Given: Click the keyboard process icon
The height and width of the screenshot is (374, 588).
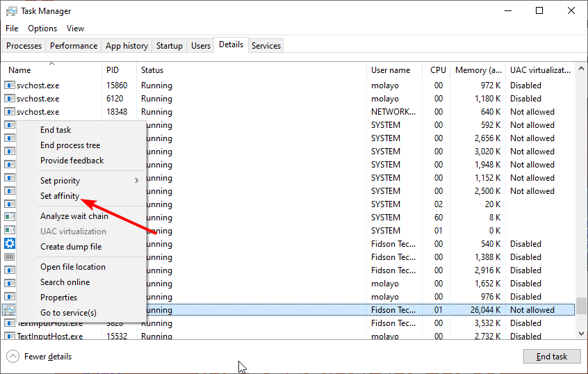Looking at the screenshot, I should pyautogui.click(x=10, y=257).
